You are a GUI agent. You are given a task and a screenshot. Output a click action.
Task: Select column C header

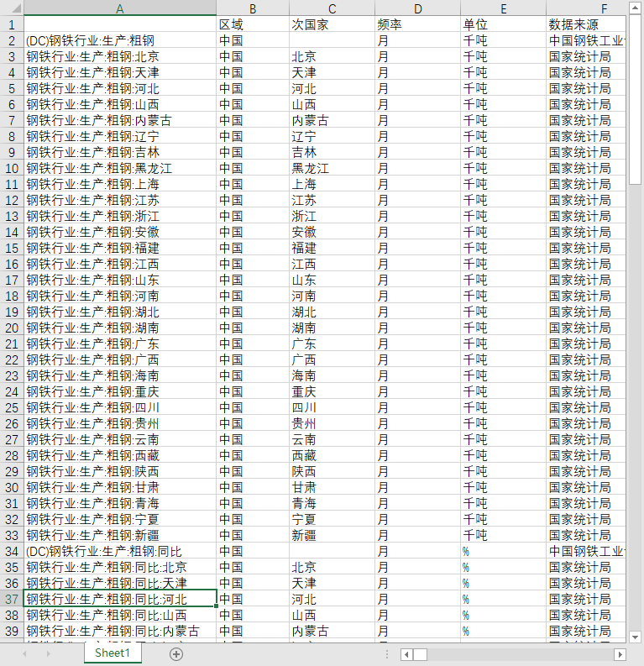point(332,8)
